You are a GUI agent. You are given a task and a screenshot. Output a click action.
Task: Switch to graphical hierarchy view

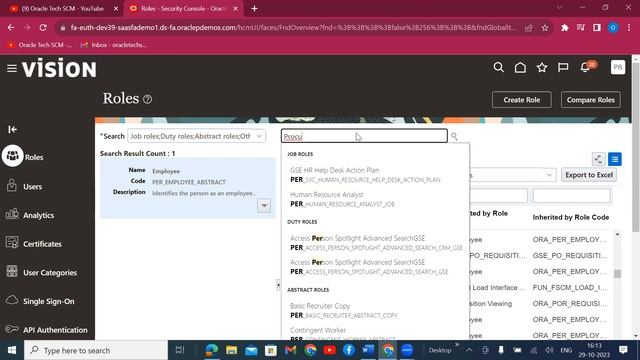click(x=598, y=159)
